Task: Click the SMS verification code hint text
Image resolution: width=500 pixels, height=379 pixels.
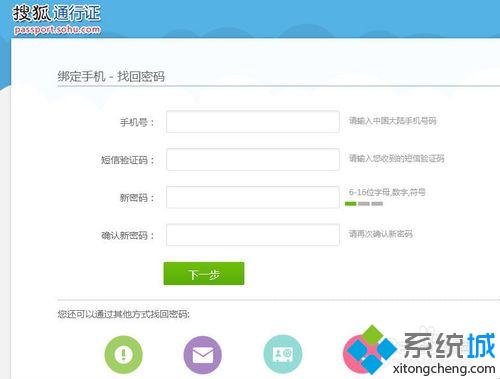Action: [397, 158]
